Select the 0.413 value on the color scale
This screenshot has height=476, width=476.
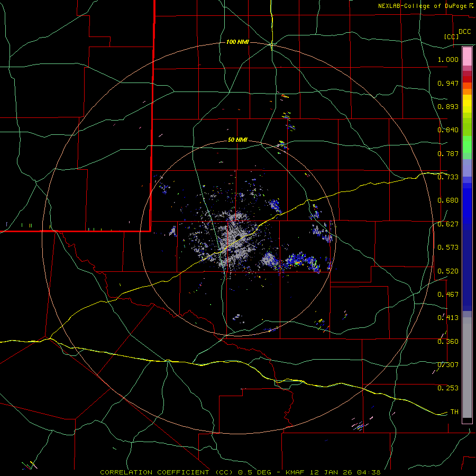point(448,318)
